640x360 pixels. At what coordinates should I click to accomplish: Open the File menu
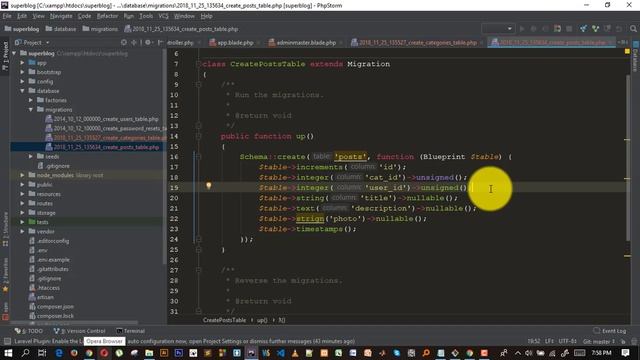[x=7, y=16]
